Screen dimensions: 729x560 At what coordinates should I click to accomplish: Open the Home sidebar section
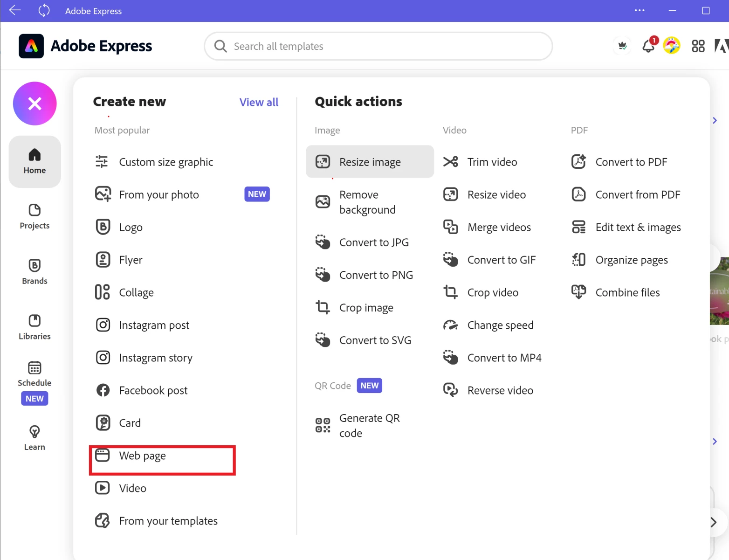tap(34, 162)
